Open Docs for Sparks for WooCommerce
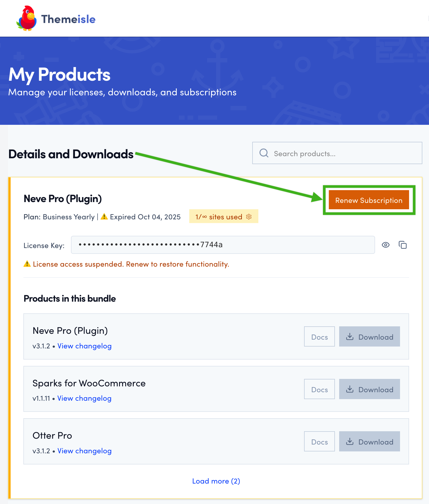The image size is (429, 504). pyautogui.click(x=319, y=389)
